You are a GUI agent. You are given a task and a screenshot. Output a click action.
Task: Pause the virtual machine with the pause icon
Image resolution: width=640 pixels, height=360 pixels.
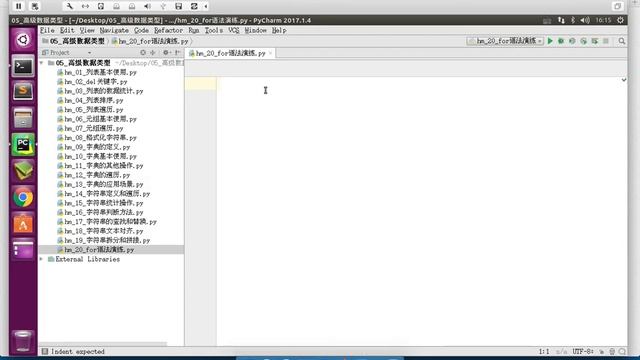click(x=19, y=6)
